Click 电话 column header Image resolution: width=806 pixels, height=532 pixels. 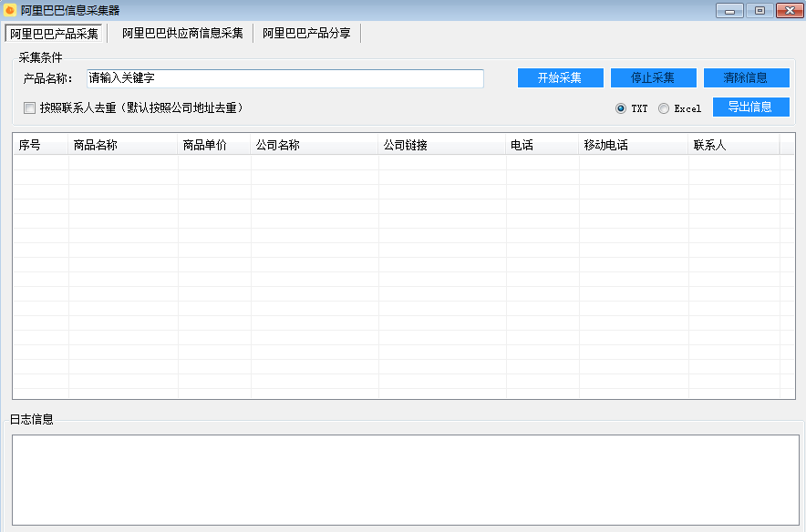point(542,146)
